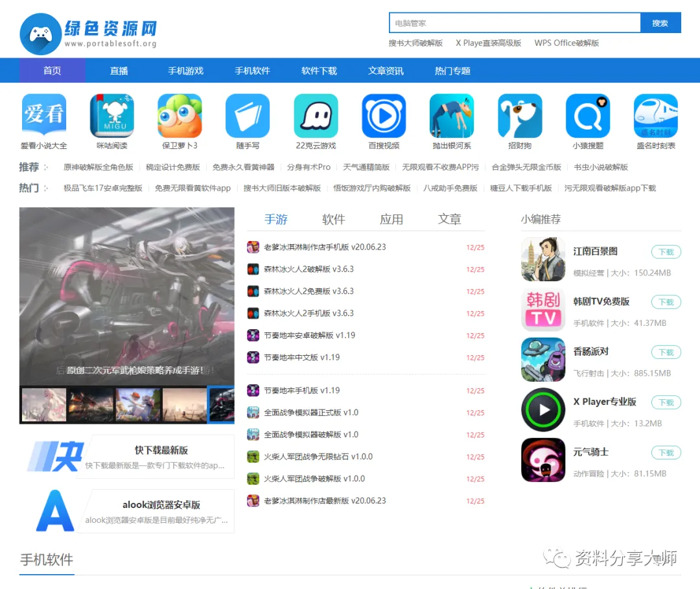
Task: Open the WPS Office破解版 hot search link
Action: point(566,43)
